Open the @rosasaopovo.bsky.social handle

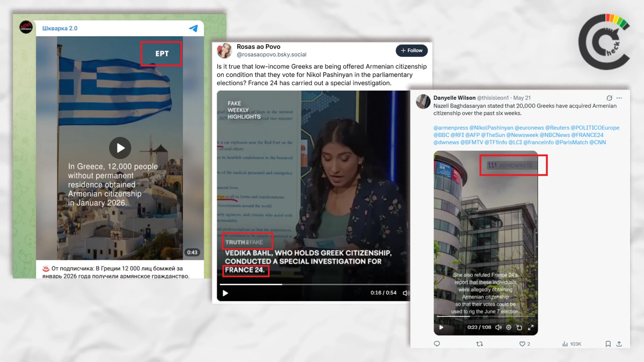click(271, 54)
